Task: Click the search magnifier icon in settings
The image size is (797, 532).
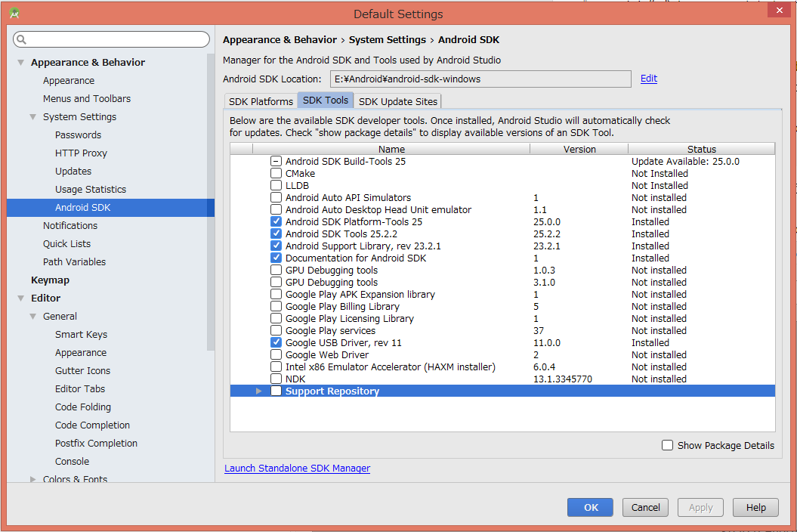Action: click(21, 39)
